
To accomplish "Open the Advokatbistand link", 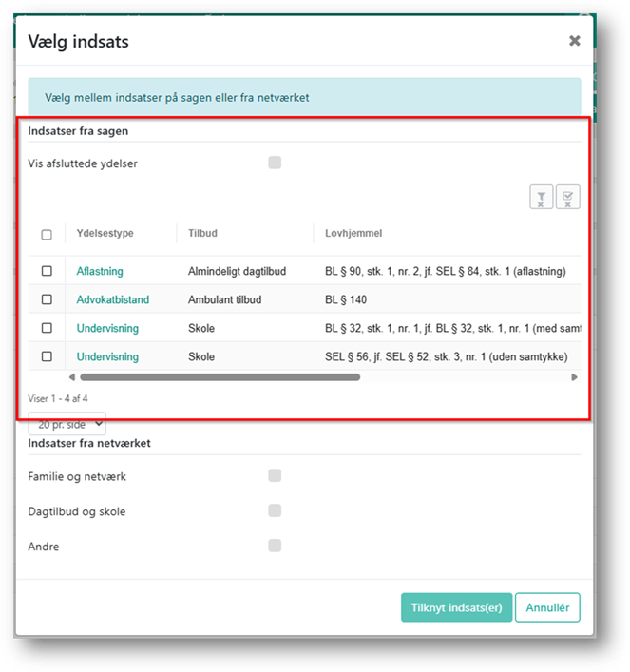I will coord(113,299).
